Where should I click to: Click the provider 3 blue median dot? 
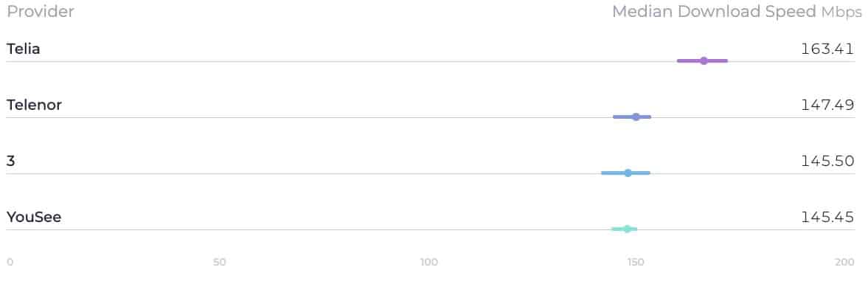click(x=628, y=173)
